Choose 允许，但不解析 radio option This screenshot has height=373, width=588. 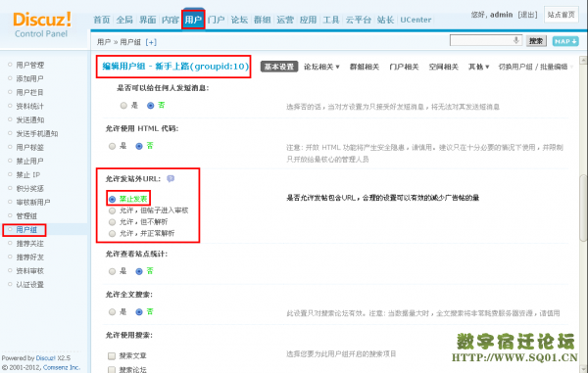(112, 222)
